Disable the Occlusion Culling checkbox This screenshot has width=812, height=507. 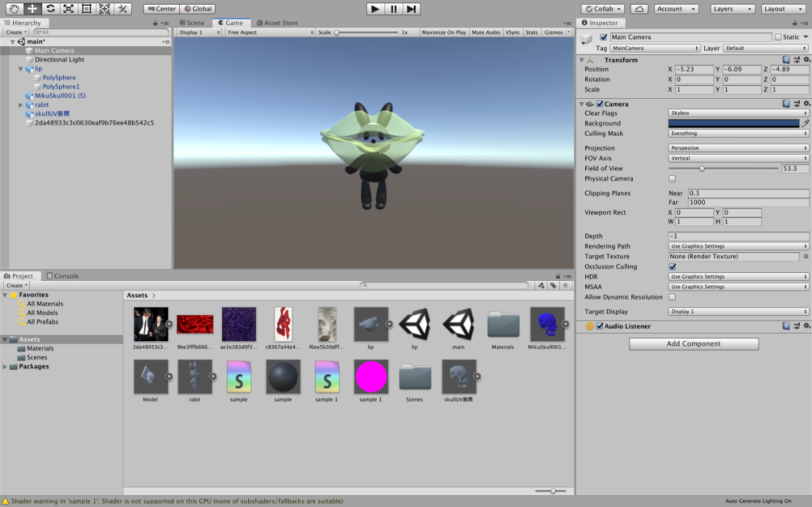pos(672,266)
